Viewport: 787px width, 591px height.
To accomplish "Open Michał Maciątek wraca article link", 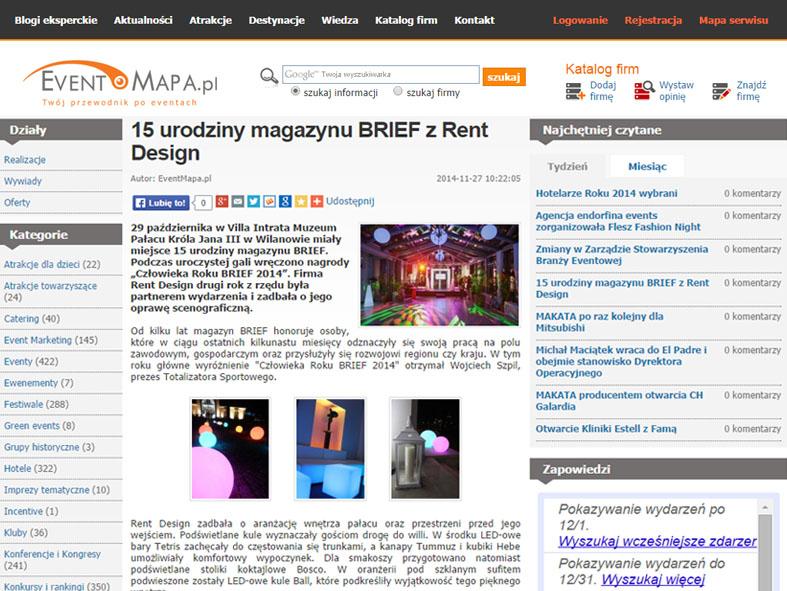I will (x=621, y=361).
